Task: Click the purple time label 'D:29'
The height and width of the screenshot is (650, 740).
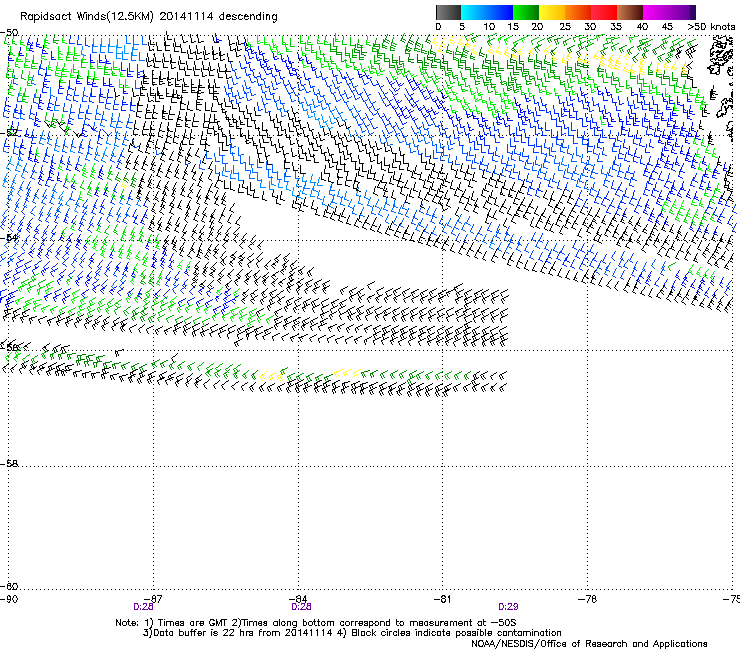Action: [x=508, y=607]
